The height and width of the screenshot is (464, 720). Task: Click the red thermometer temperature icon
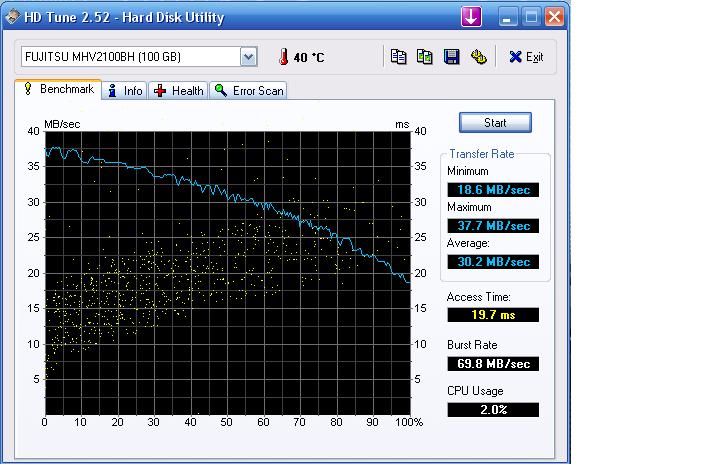coord(284,57)
